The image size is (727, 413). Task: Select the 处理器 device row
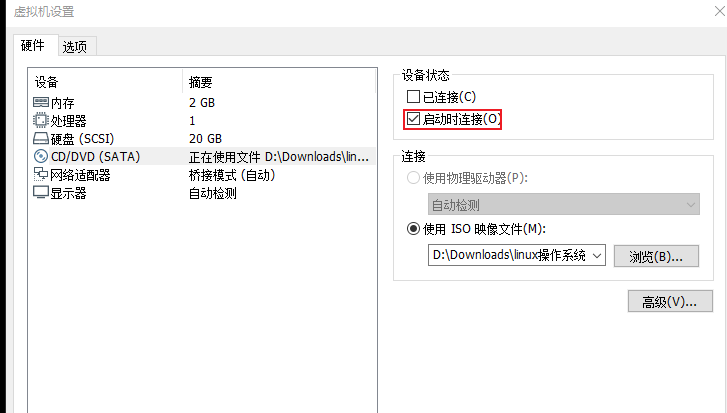pos(202,121)
